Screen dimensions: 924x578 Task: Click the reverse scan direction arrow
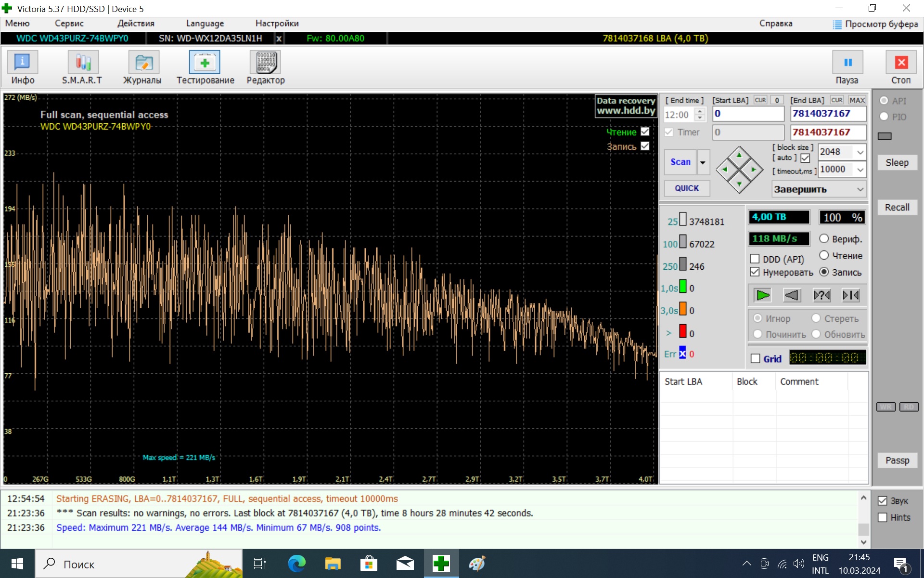click(x=792, y=295)
